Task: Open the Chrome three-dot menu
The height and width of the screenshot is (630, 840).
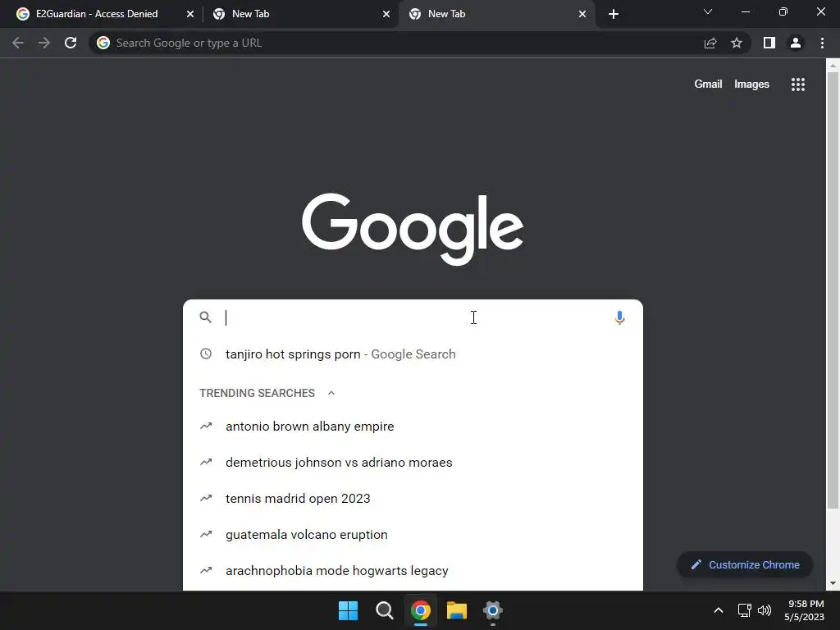Action: [x=822, y=43]
